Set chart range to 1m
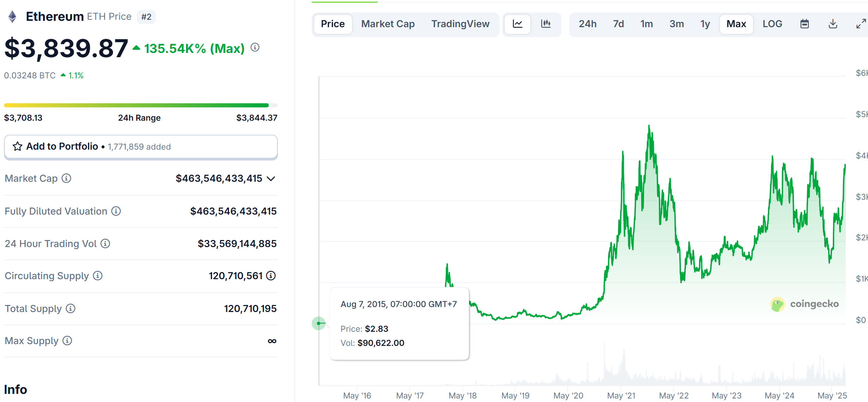The image size is (868, 402). [647, 24]
